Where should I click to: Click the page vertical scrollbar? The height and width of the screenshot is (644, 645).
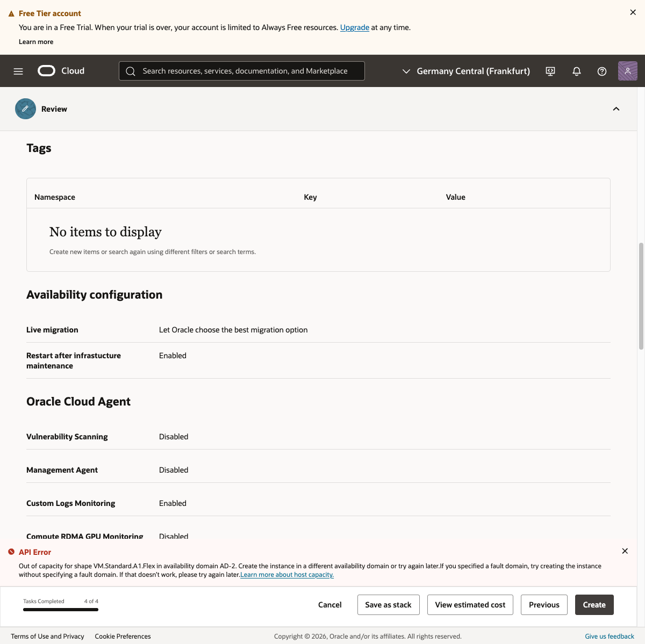click(641, 295)
